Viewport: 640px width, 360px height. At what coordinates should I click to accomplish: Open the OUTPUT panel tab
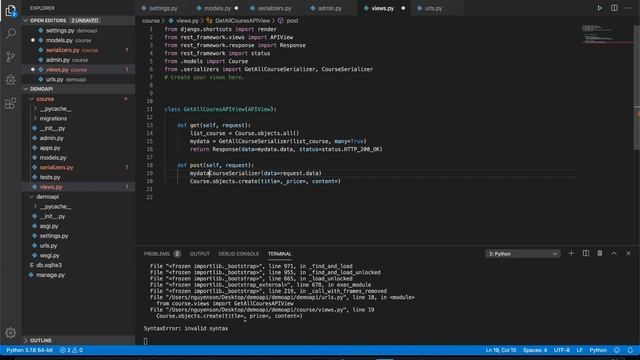click(x=200, y=254)
